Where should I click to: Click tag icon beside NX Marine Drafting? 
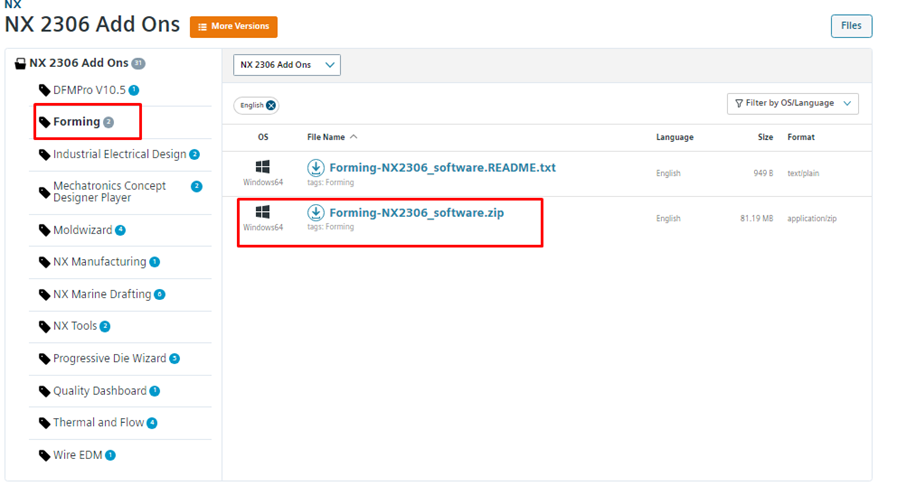click(x=45, y=295)
